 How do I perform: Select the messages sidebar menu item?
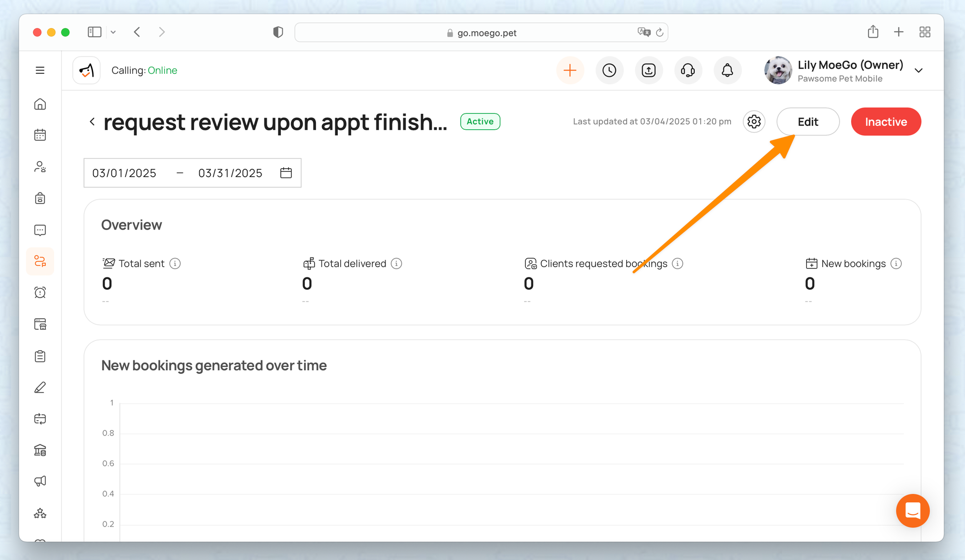tap(40, 230)
